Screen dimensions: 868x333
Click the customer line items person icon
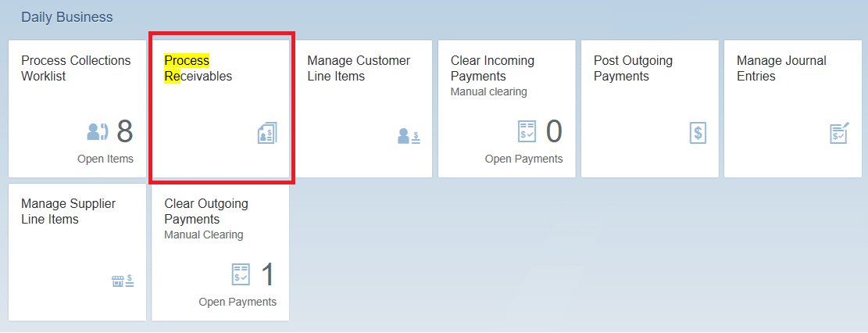point(409,136)
